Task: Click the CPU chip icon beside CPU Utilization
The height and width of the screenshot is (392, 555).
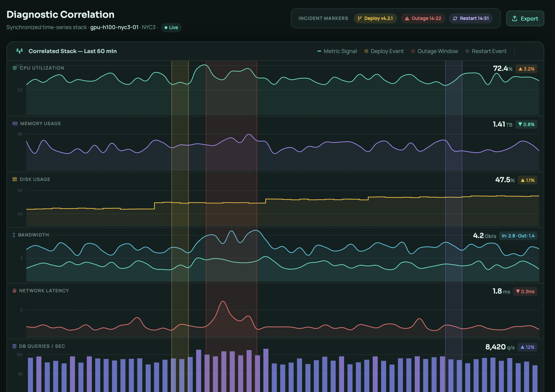Action: pyautogui.click(x=14, y=68)
